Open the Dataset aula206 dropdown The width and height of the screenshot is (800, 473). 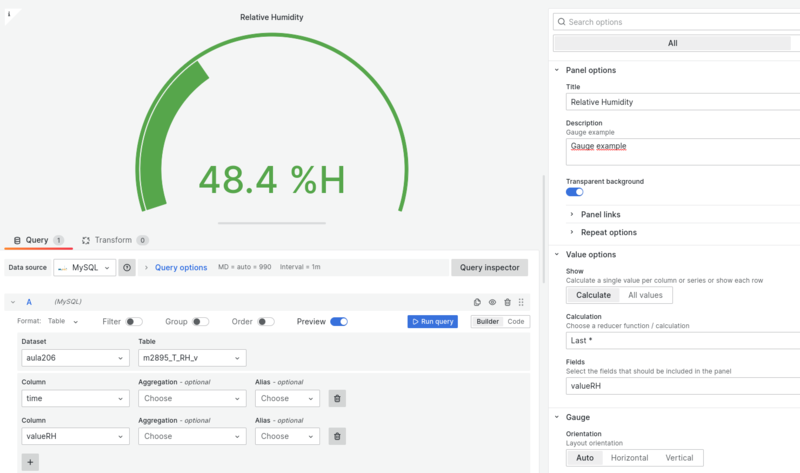click(x=76, y=358)
